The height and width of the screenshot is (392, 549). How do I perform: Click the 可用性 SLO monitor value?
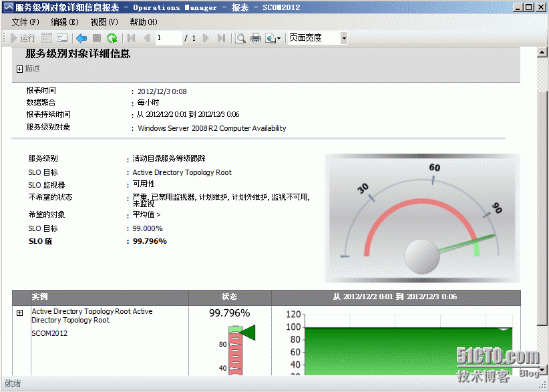pyautogui.click(x=144, y=184)
